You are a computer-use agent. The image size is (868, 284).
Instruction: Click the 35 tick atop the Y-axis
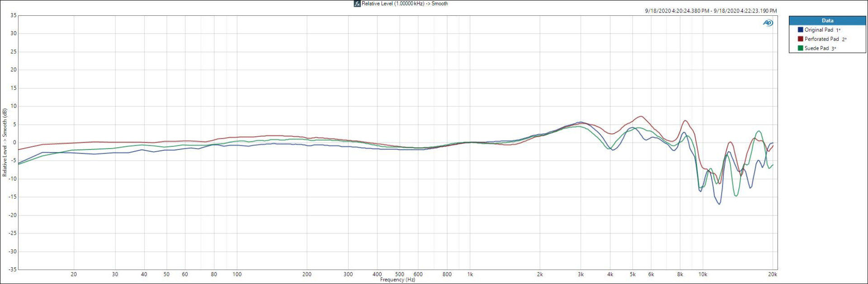click(x=14, y=15)
